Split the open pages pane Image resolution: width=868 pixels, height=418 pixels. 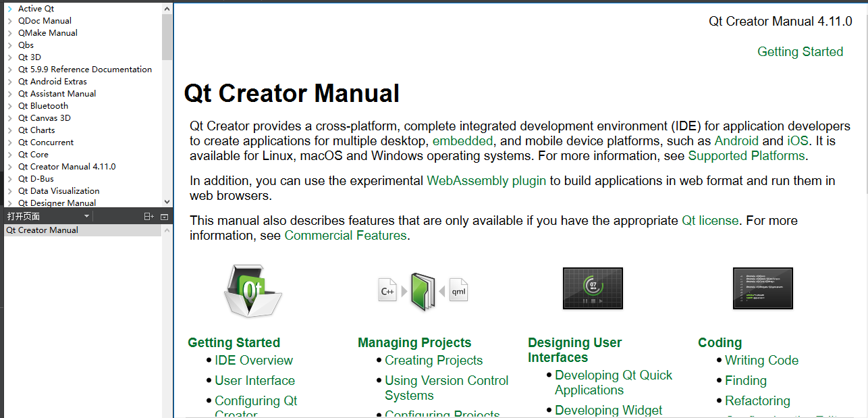[149, 217]
